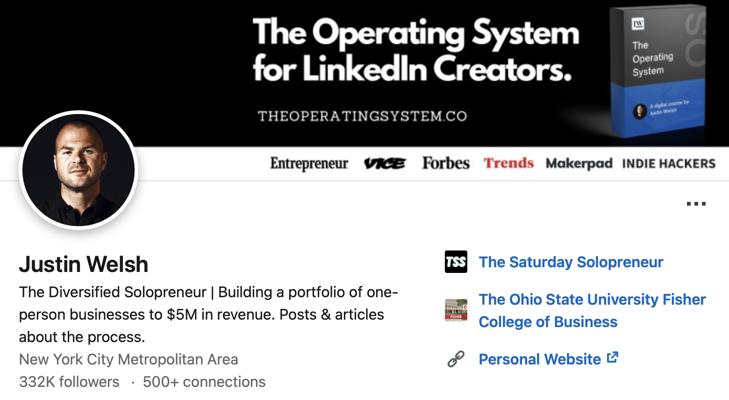Click the Ohio State University logo icon
The image size is (729, 400).
click(456, 310)
